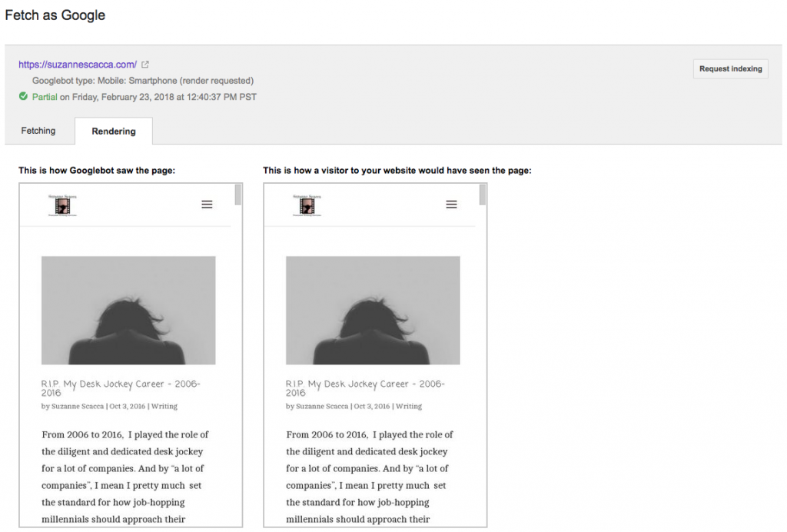Image resolution: width=787 pixels, height=532 pixels.
Task: Click the Partial status text
Action: [x=45, y=97]
